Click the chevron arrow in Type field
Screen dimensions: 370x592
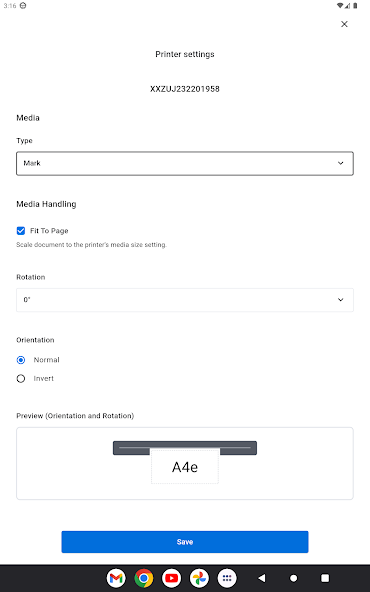click(341, 163)
